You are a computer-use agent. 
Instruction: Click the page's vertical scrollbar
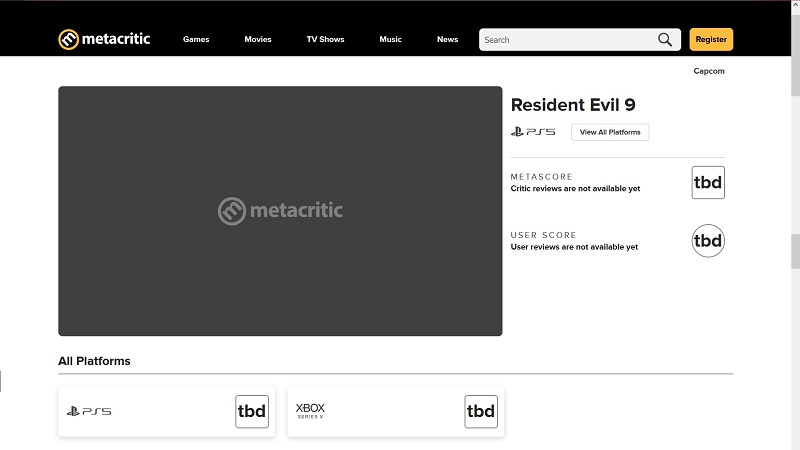(x=795, y=250)
